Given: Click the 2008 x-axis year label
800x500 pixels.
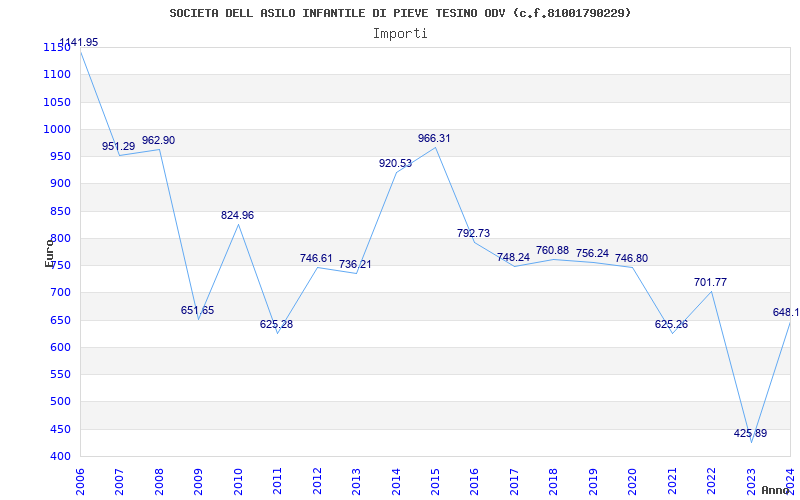Looking at the screenshot, I should [159, 481].
